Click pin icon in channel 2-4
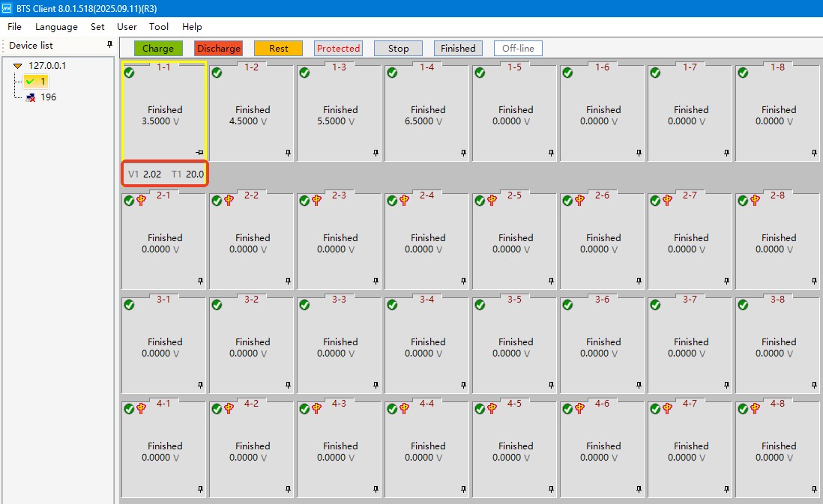Screen dimensions: 823x504 pos(464,281)
